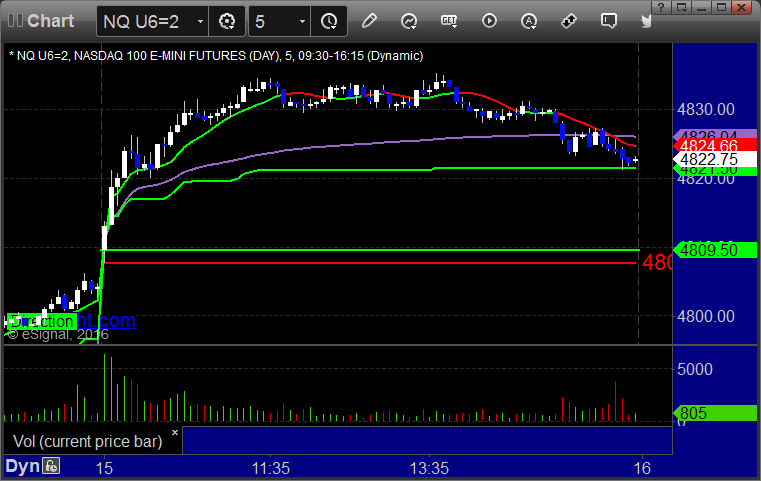Click the 4800.00 price axis label
Viewport: 761px width, 481px height.
706,316
